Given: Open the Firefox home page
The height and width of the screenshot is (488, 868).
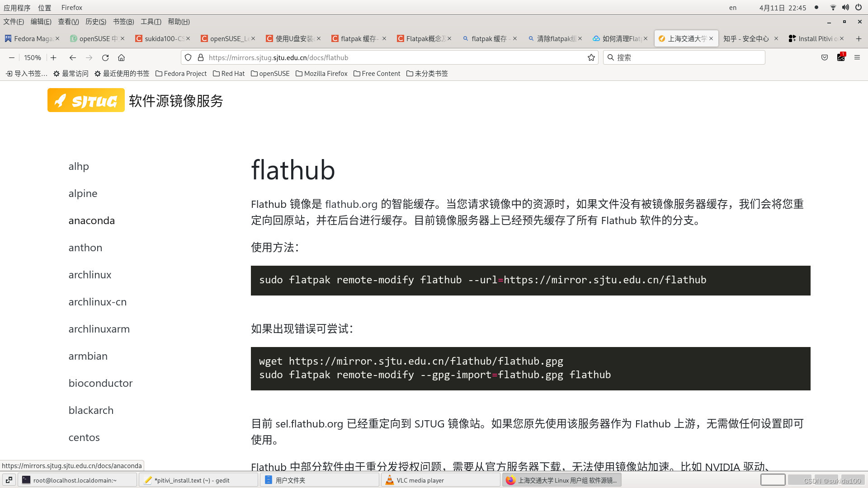Looking at the screenshot, I should 121,57.
